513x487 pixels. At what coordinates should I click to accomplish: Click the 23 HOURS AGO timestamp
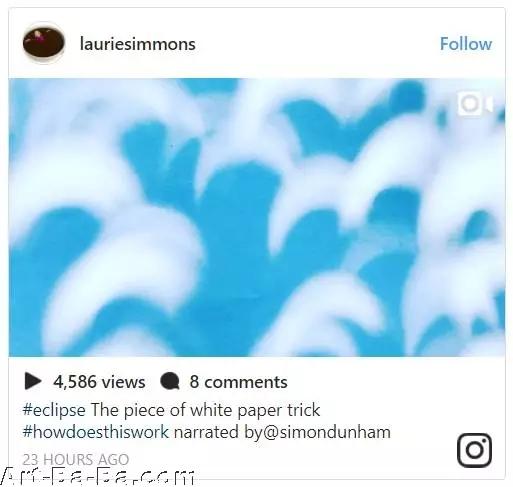pyautogui.click(x=76, y=459)
